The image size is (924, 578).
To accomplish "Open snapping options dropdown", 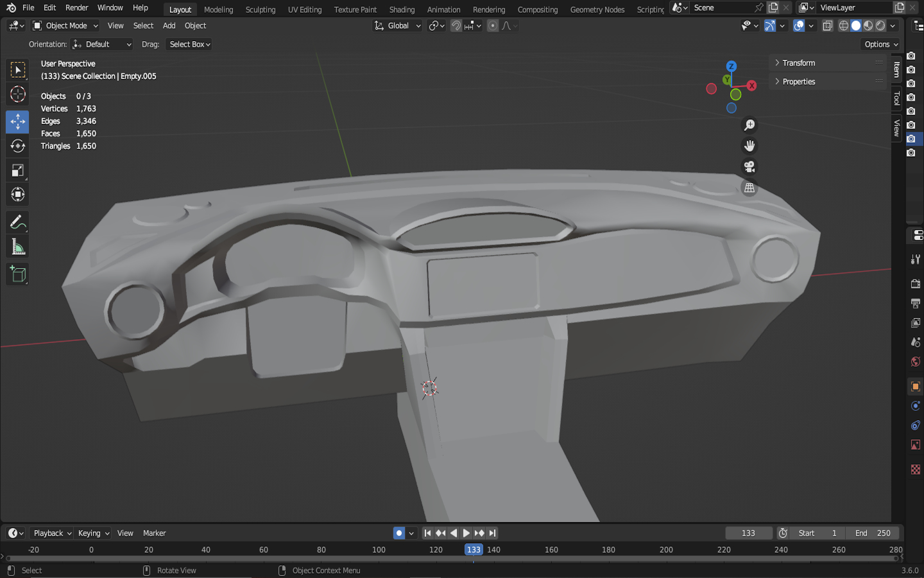I will [474, 26].
